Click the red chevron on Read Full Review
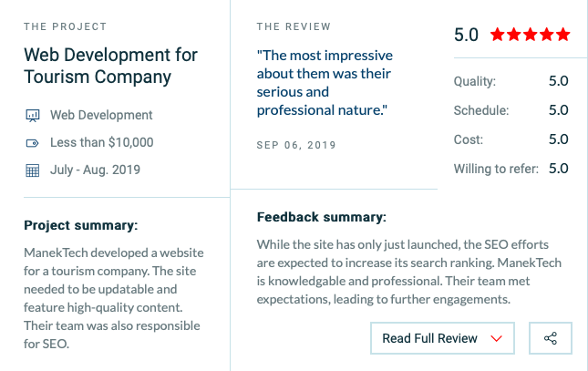The width and height of the screenshot is (588, 371). 496,339
